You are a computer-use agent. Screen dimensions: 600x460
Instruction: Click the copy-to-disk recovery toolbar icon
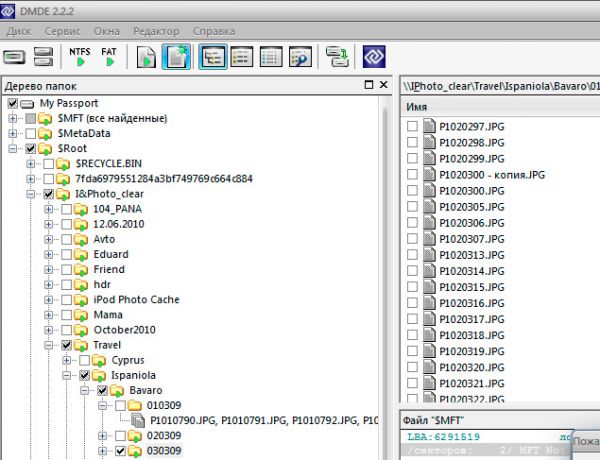(x=337, y=58)
